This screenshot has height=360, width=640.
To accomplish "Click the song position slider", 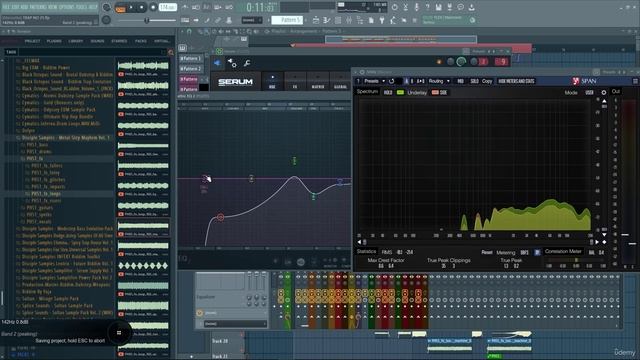I will coord(146,20).
